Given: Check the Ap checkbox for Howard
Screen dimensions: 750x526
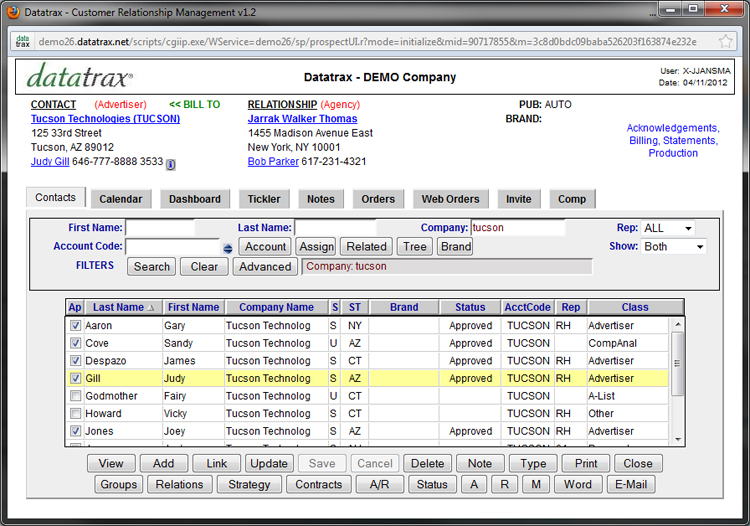Looking at the screenshot, I should pos(75,413).
